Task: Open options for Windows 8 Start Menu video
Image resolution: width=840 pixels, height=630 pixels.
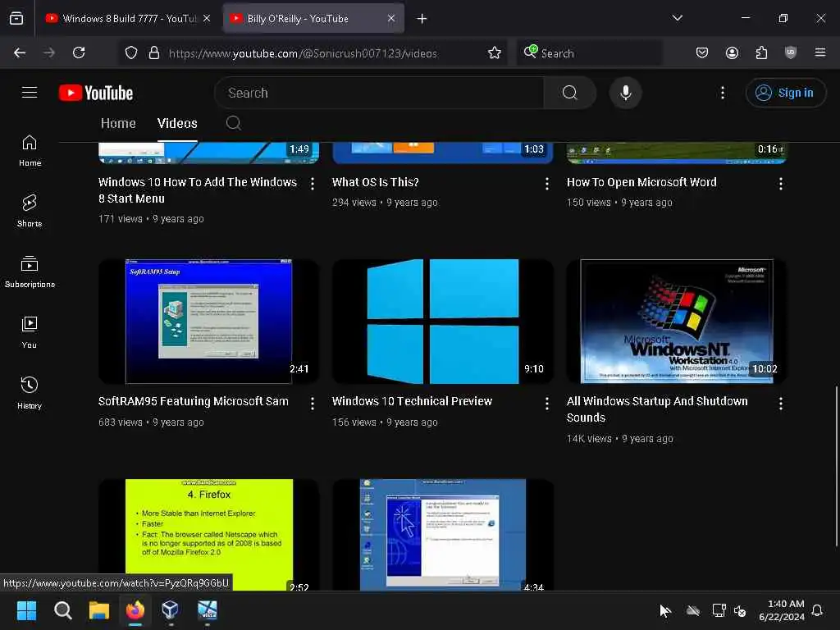Action: coord(313,184)
